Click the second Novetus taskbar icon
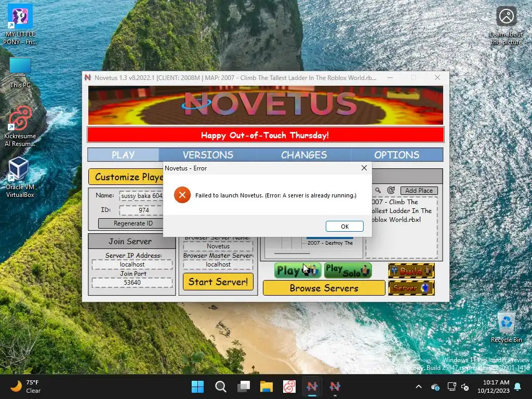Screen dimensions: 532x399 [335, 387]
